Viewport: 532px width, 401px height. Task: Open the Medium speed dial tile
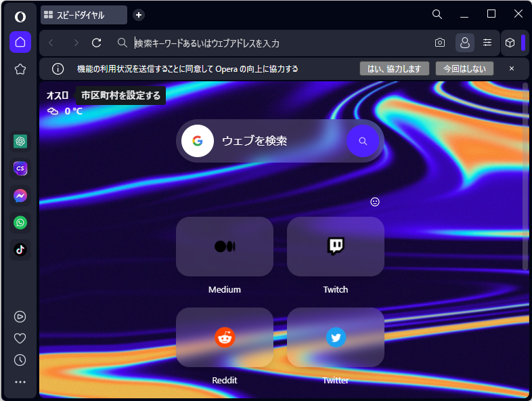click(225, 247)
